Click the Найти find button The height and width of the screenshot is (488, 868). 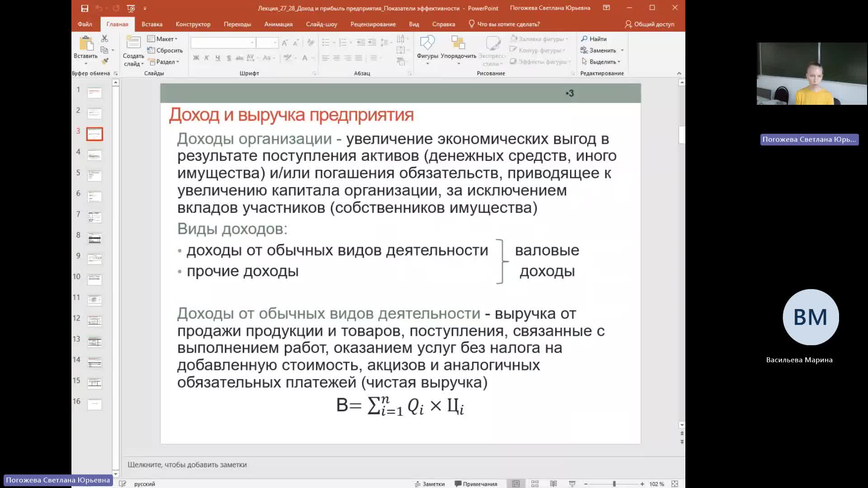[594, 39]
